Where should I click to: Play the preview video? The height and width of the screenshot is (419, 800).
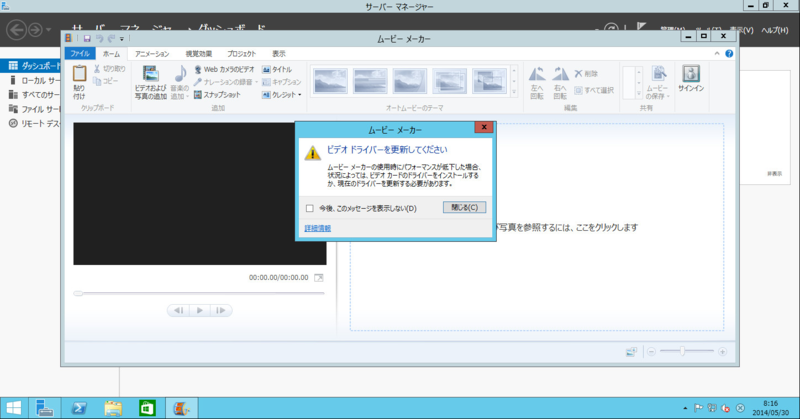[x=199, y=310]
